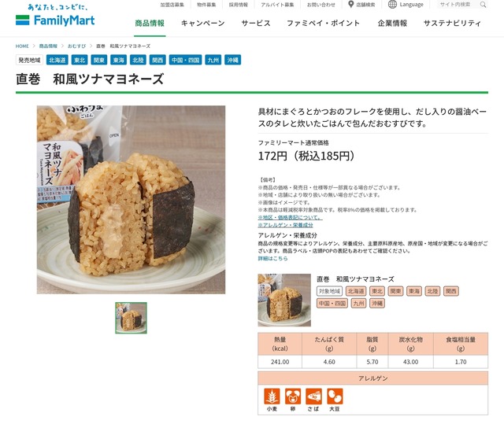Click the 小麦 wheat allergen icon

pyautogui.click(x=272, y=396)
